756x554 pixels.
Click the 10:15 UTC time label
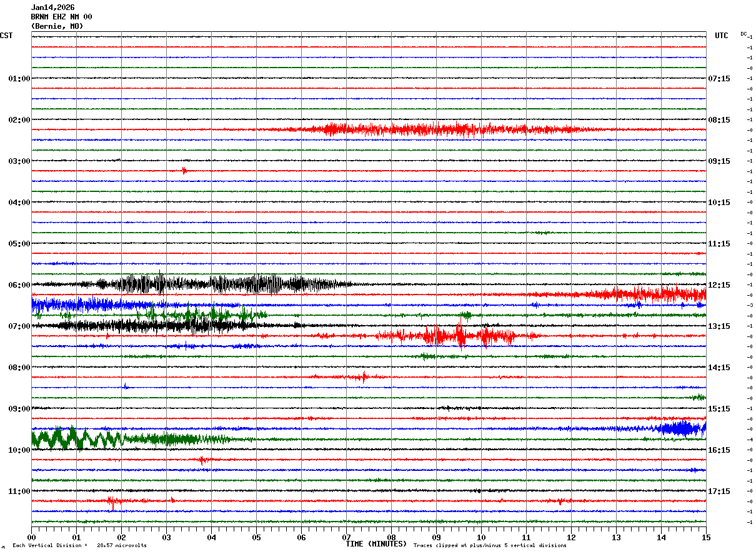tap(719, 203)
